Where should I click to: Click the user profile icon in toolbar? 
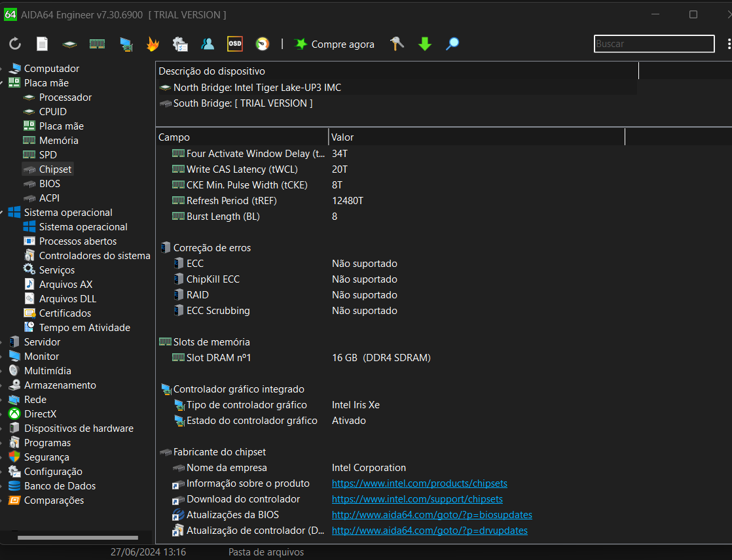208,44
